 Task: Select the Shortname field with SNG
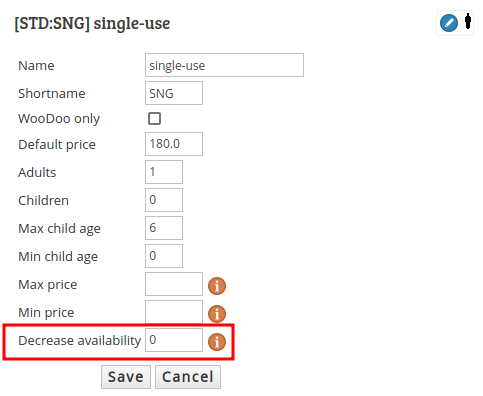tap(174, 93)
